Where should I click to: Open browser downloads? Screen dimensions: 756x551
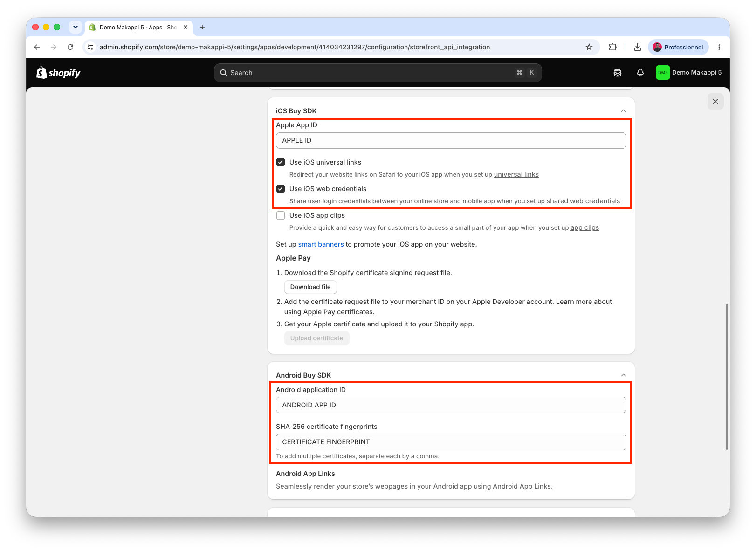(x=638, y=47)
